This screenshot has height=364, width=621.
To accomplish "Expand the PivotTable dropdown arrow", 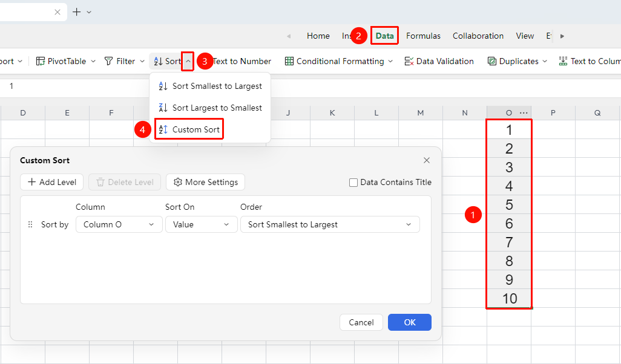I will pos(93,61).
